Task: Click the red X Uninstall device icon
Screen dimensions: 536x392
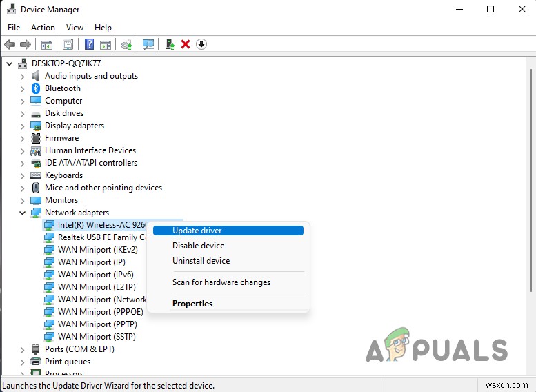Action: tap(186, 44)
